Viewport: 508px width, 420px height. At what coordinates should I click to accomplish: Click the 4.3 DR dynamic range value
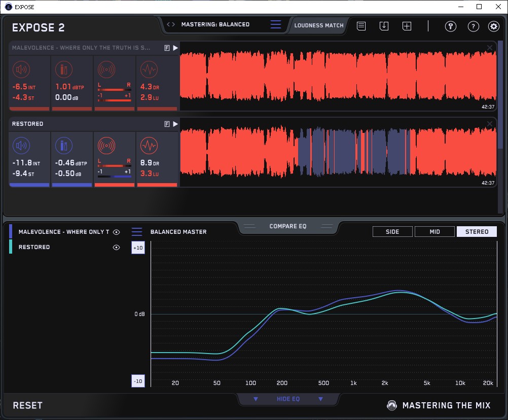(150, 87)
